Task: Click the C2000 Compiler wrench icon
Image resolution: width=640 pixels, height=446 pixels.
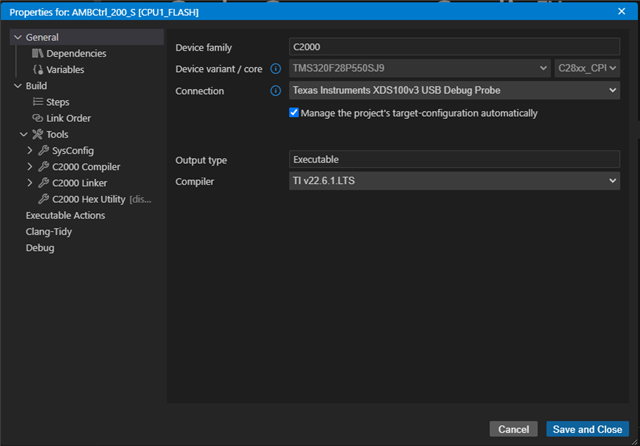Action: click(44, 167)
